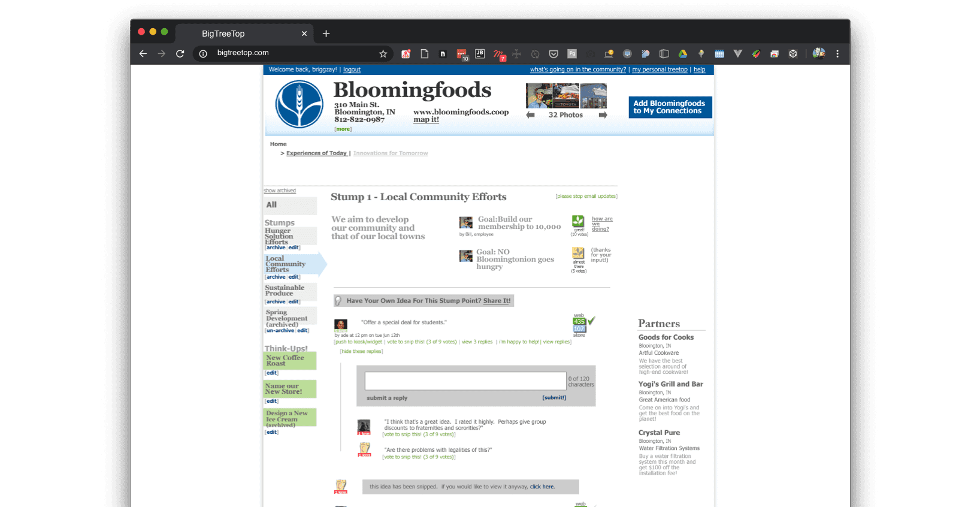The height and width of the screenshot is (507, 980).
Task: Click the 'how are we doing?' link
Action: (602, 224)
